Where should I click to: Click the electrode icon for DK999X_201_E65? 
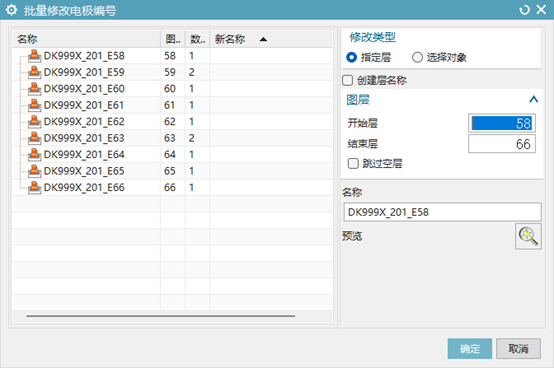34,171
